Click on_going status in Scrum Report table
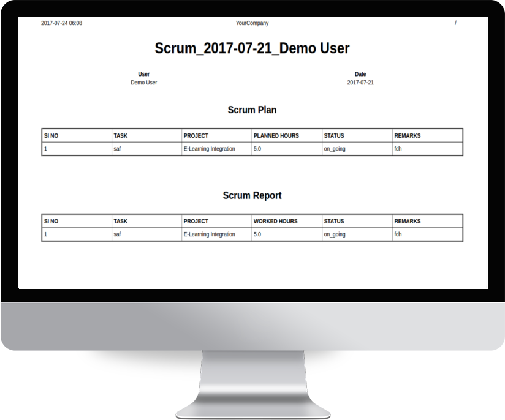Image resolution: width=505 pixels, height=420 pixels. pyautogui.click(x=335, y=234)
